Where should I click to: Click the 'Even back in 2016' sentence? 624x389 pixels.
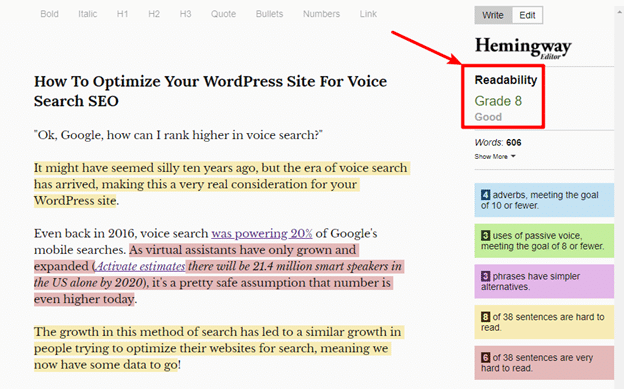pyautogui.click(x=206, y=242)
